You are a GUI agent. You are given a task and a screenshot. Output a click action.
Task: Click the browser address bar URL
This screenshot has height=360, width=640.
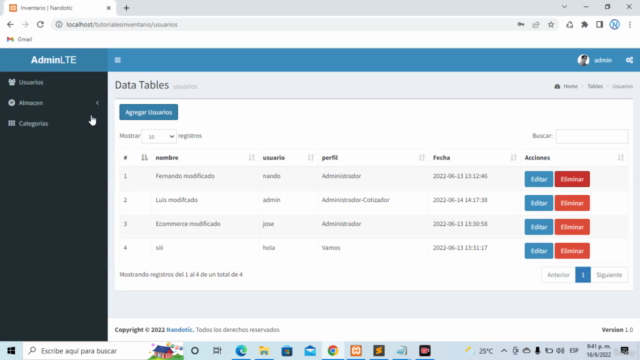pyautogui.click(x=122, y=24)
